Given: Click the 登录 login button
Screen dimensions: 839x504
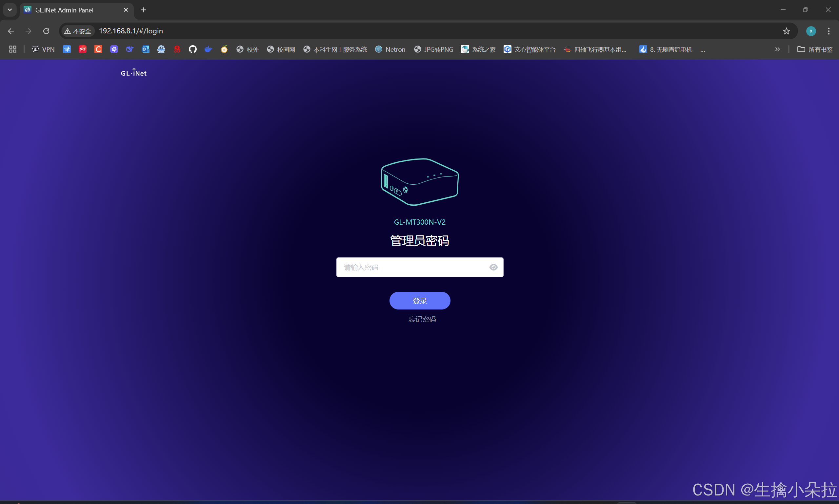Looking at the screenshot, I should pyautogui.click(x=420, y=301).
